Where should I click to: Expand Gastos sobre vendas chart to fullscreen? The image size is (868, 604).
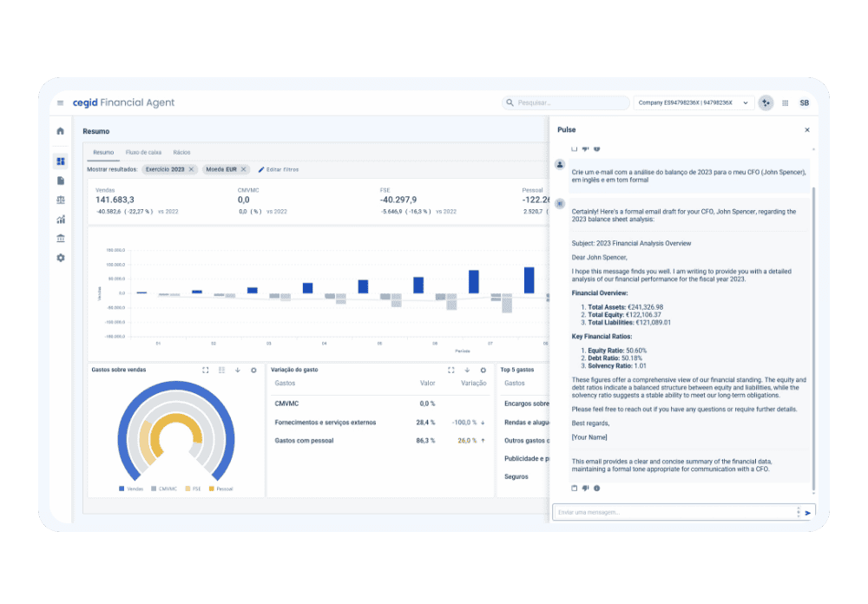tap(206, 370)
